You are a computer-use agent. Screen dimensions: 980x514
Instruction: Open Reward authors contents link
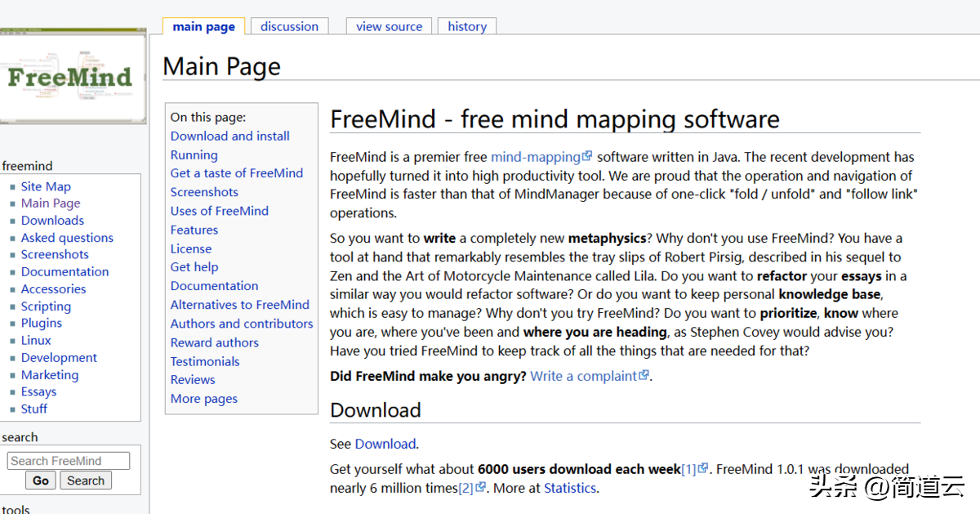click(214, 342)
